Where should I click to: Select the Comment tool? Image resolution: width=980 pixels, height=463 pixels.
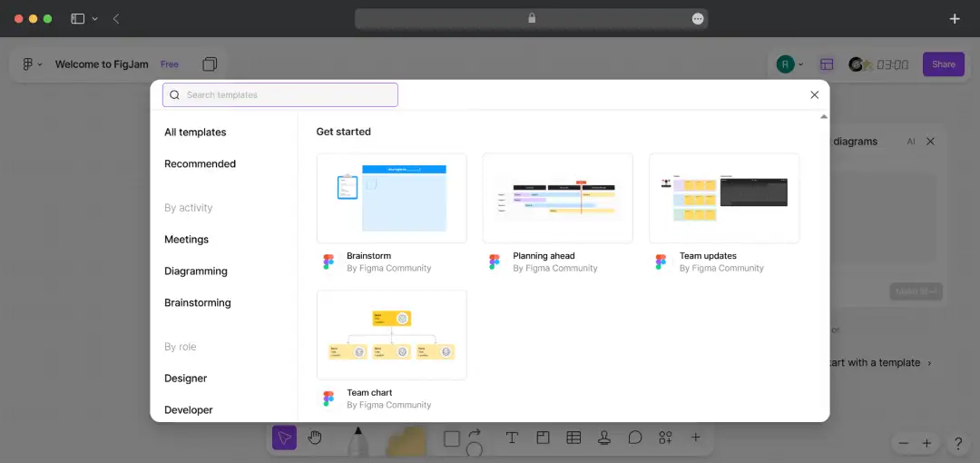point(635,438)
